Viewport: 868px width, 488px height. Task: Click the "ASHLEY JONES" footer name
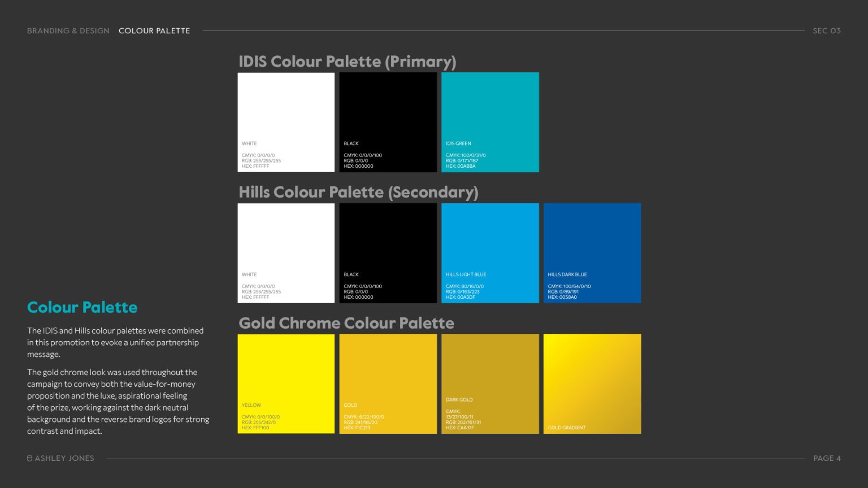coord(64,458)
